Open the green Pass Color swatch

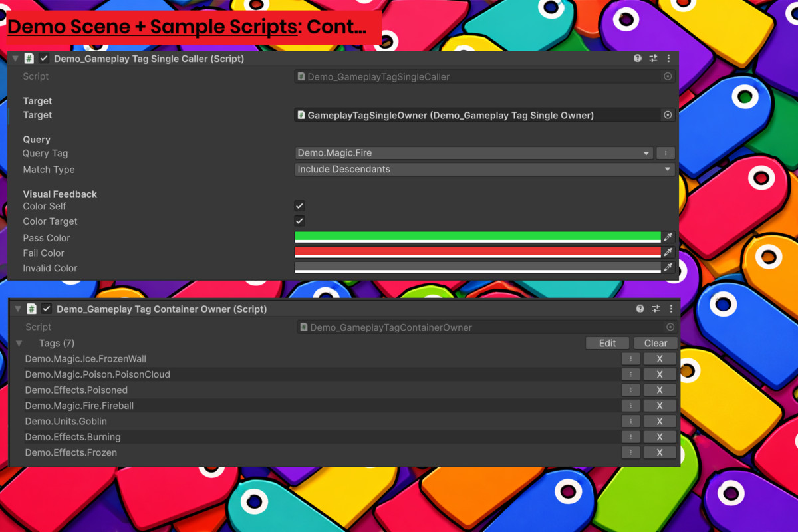(477, 237)
